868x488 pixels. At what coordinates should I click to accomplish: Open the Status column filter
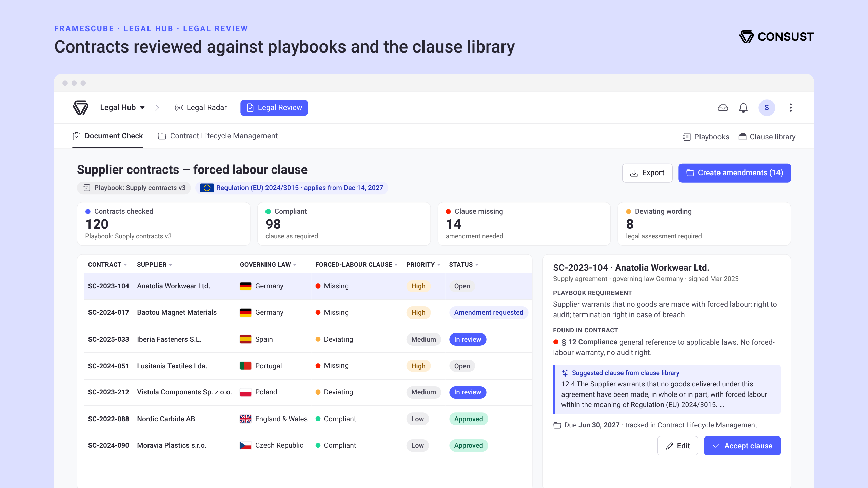pos(477,265)
